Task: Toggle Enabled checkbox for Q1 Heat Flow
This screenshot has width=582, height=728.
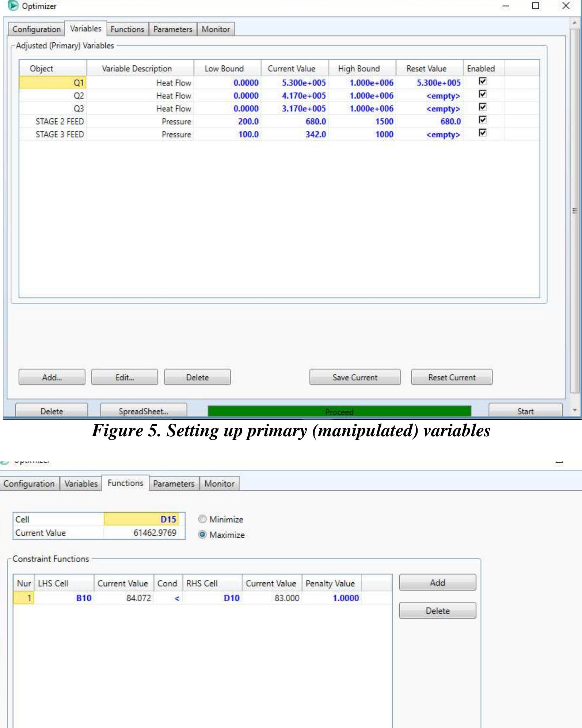Action: [x=483, y=81]
